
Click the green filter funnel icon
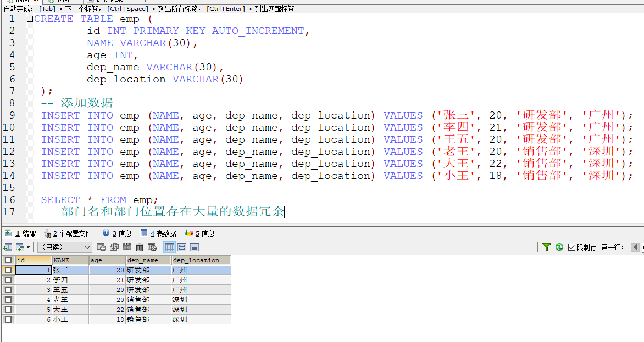click(547, 247)
